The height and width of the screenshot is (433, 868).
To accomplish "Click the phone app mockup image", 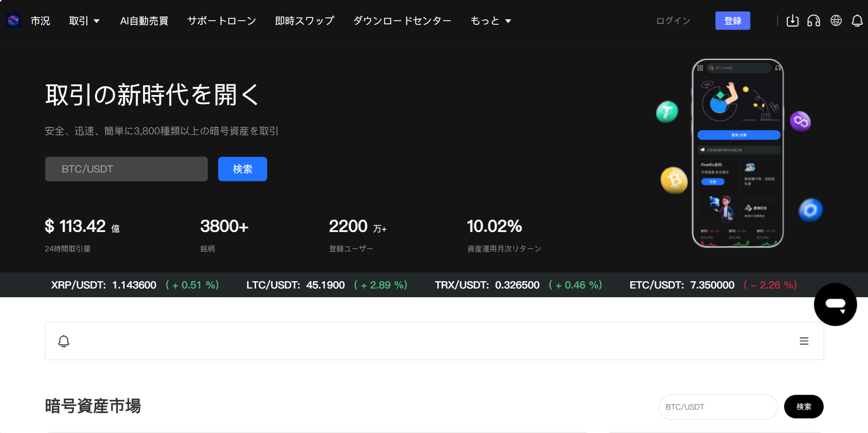I will coord(737,153).
